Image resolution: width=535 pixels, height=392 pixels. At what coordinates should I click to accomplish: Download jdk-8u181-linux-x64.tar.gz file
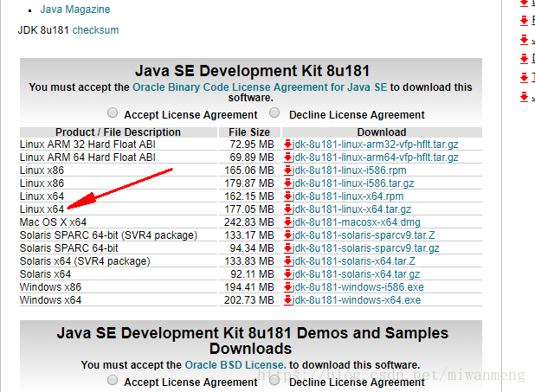tap(351, 209)
